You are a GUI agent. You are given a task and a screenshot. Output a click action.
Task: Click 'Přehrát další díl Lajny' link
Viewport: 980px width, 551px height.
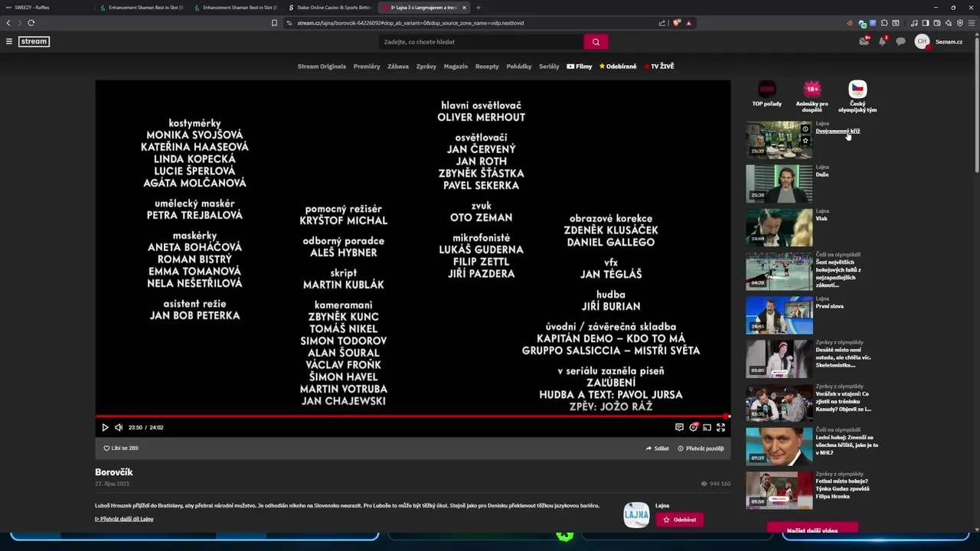[124, 519]
